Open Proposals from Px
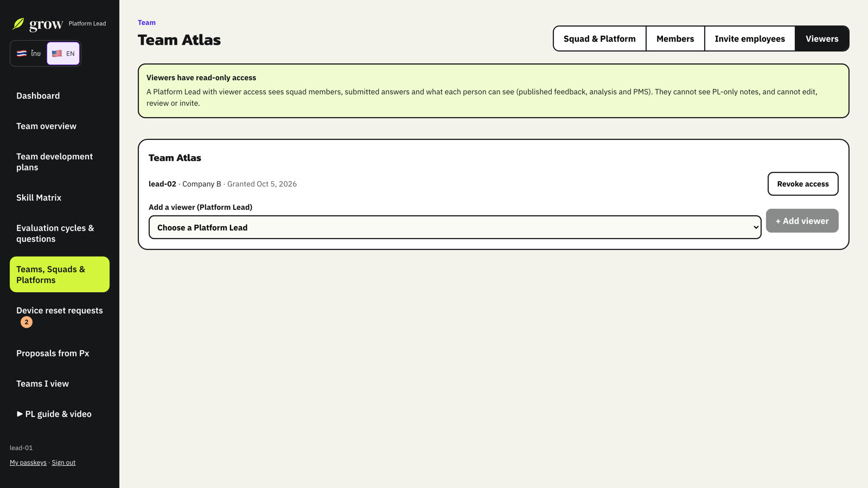The image size is (868, 488). tap(60, 354)
